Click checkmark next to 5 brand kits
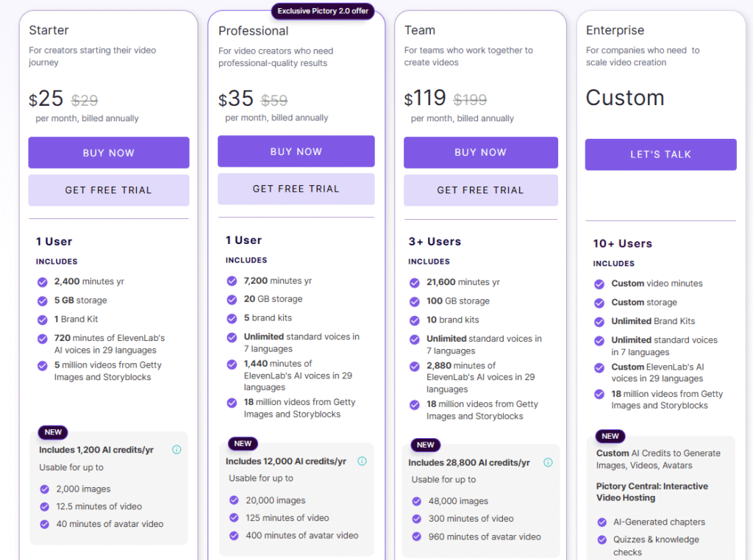 click(x=232, y=318)
